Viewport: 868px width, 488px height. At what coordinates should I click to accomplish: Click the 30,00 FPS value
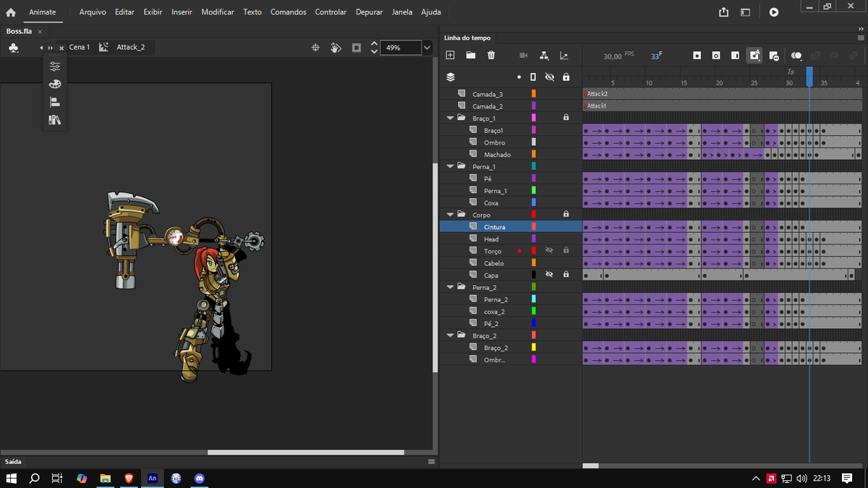[613, 56]
